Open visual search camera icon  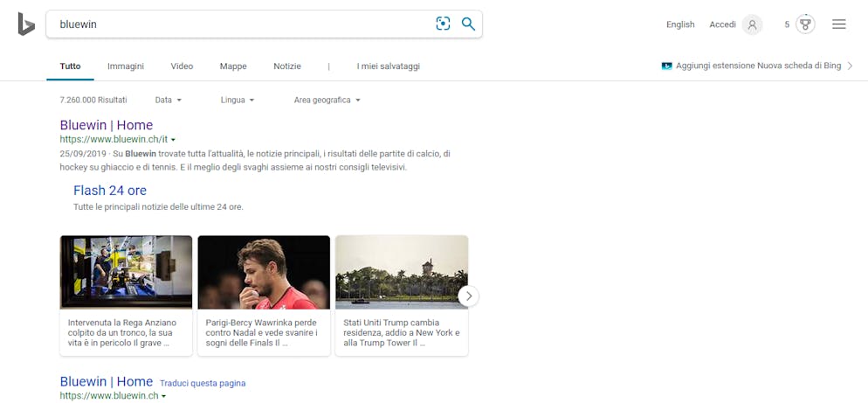click(x=443, y=24)
